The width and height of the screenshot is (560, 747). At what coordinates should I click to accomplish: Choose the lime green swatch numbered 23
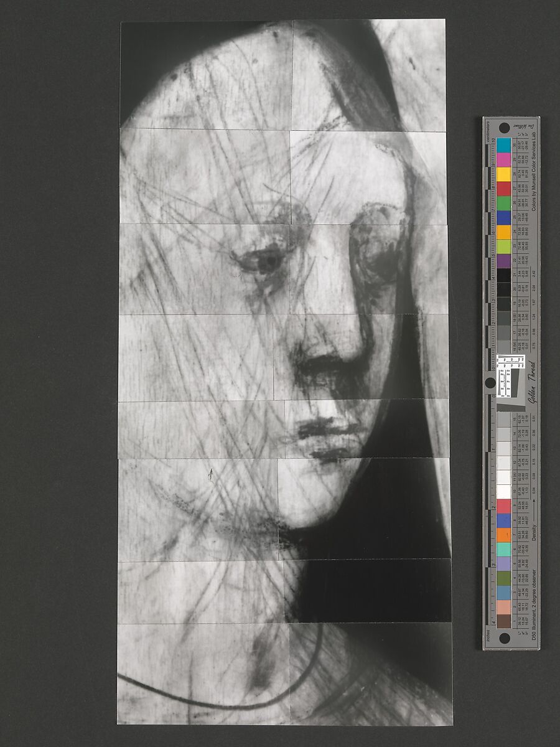click(505, 246)
